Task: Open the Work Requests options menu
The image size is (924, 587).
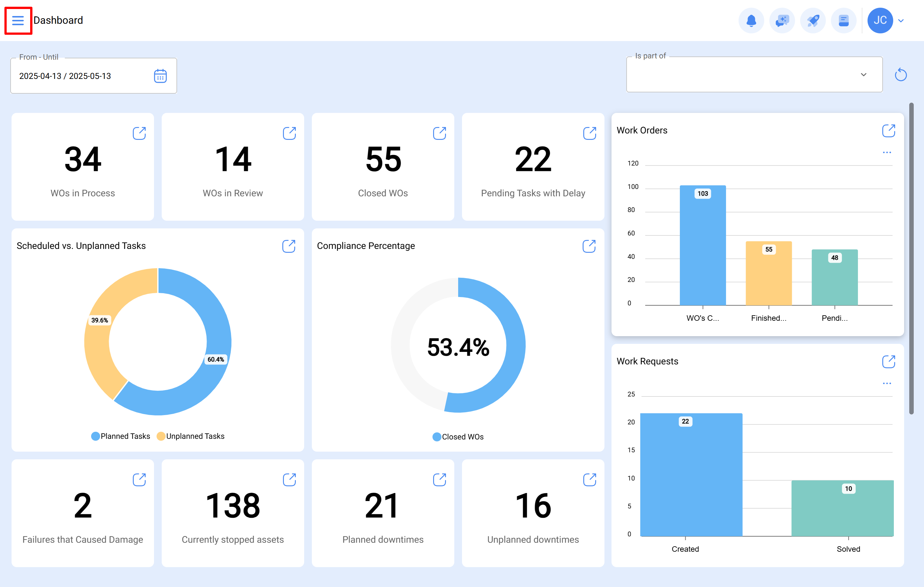Action: point(886,383)
